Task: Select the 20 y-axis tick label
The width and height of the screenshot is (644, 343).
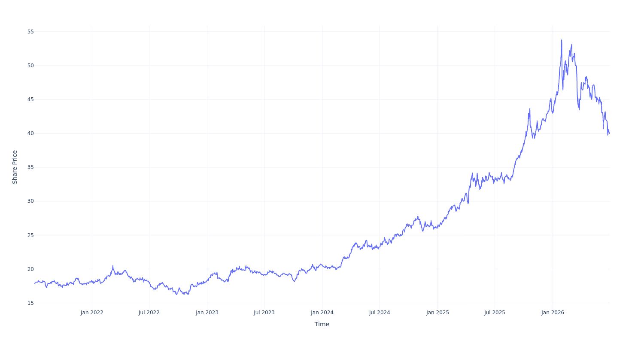Action: coord(30,269)
